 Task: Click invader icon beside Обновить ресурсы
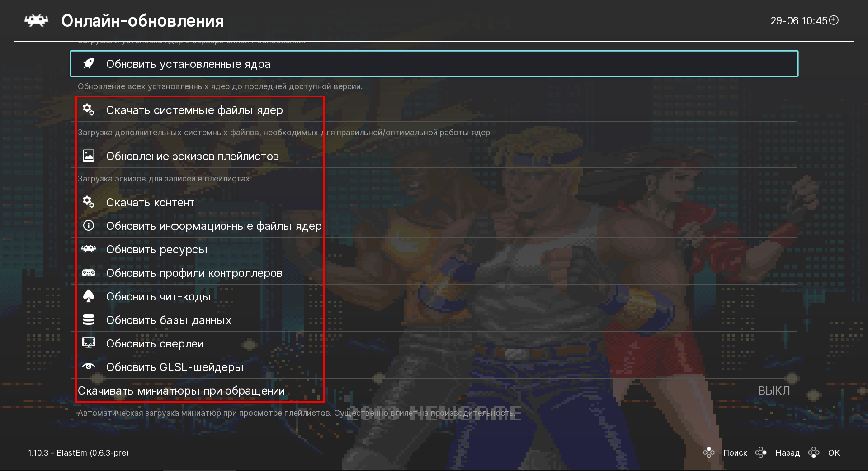point(89,249)
